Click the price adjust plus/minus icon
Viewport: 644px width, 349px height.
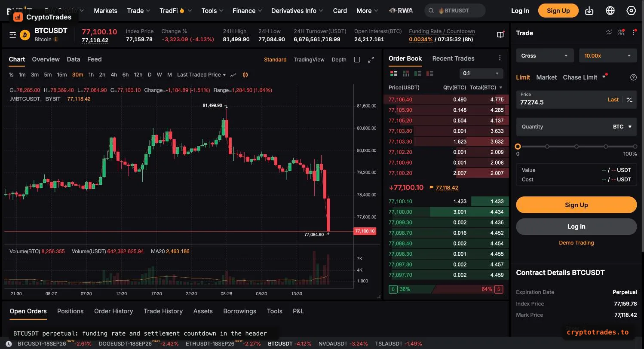[629, 100]
